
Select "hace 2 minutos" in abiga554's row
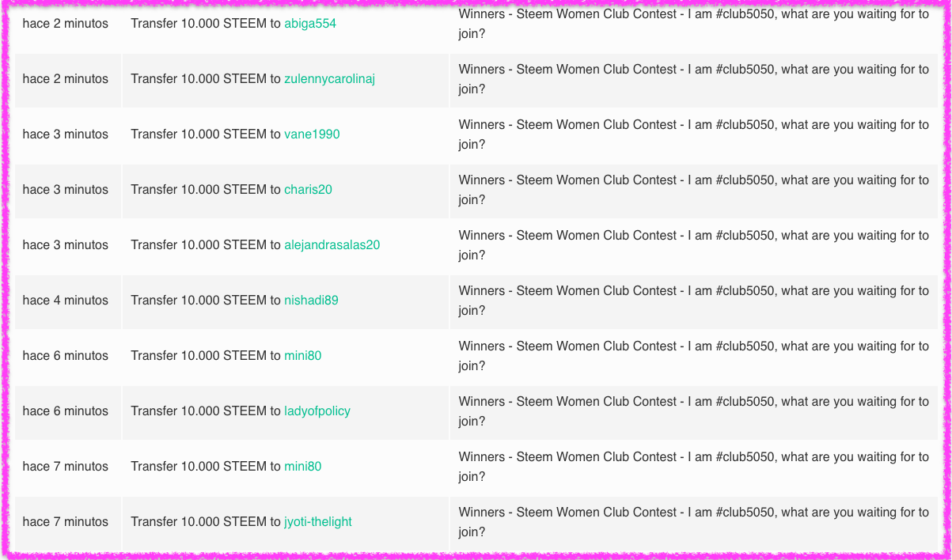tap(66, 24)
